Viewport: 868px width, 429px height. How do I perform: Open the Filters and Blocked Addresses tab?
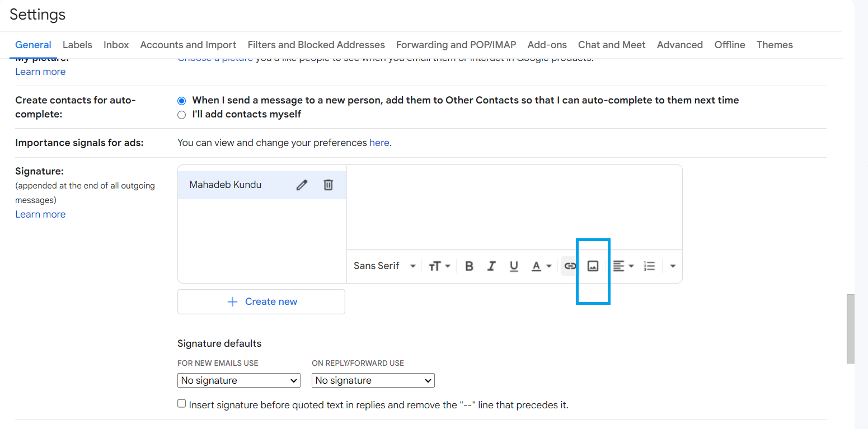316,45
